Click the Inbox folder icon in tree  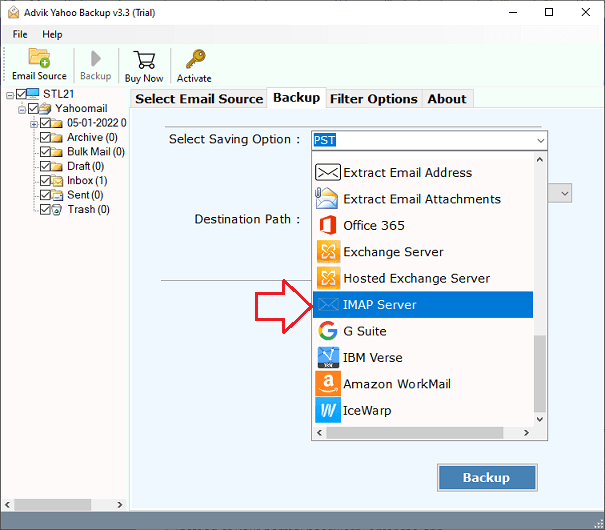coord(57,181)
